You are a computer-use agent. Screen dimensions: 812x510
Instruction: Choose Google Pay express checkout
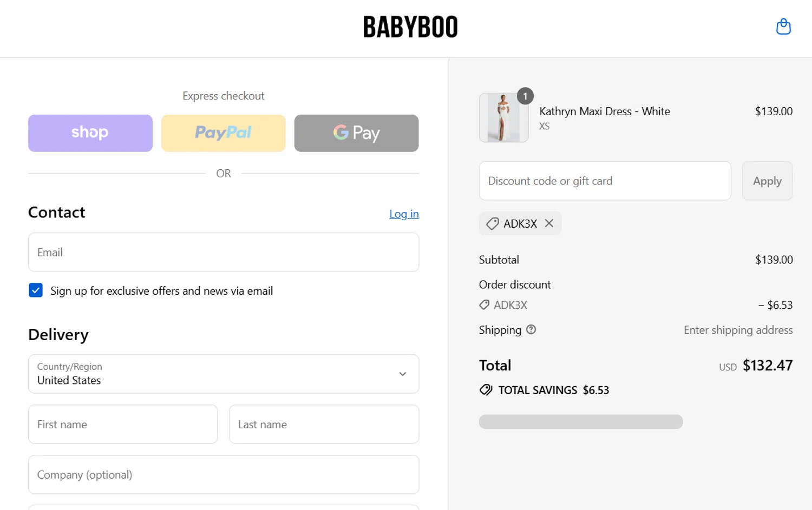[356, 133]
